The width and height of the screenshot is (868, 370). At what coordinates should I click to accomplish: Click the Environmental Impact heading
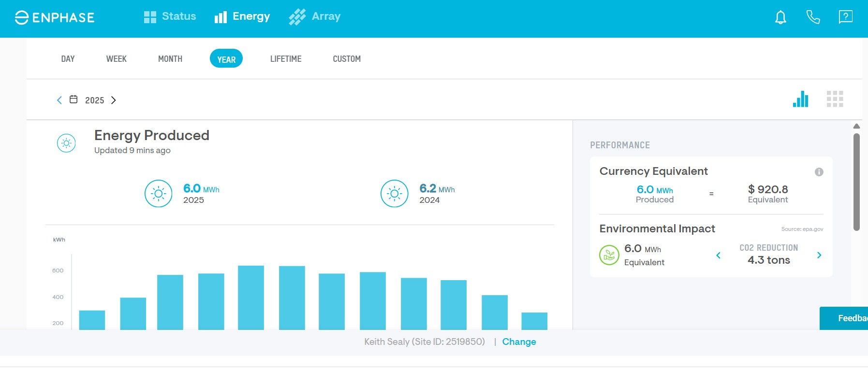click(657, 228)
